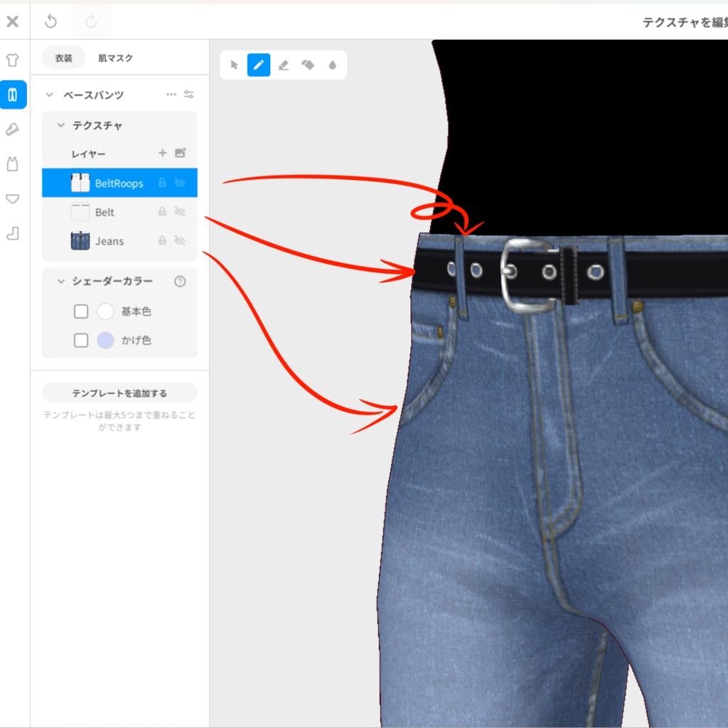Open the 基本色 white color swatch

click(105, 311)
